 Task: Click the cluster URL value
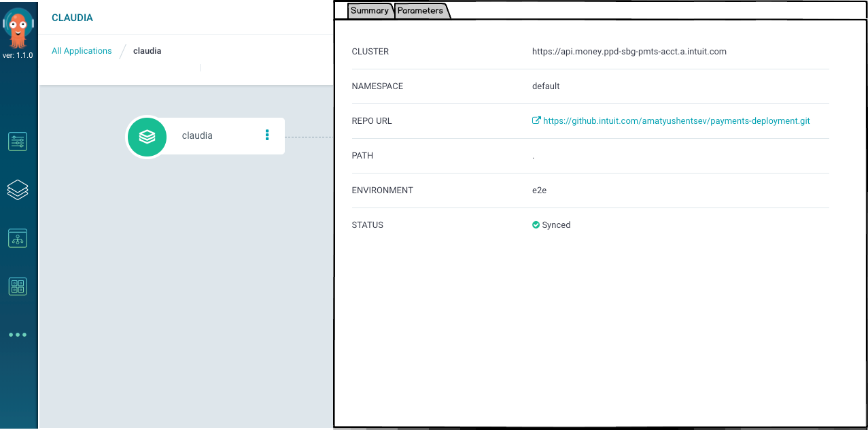(x=629, y=52)
